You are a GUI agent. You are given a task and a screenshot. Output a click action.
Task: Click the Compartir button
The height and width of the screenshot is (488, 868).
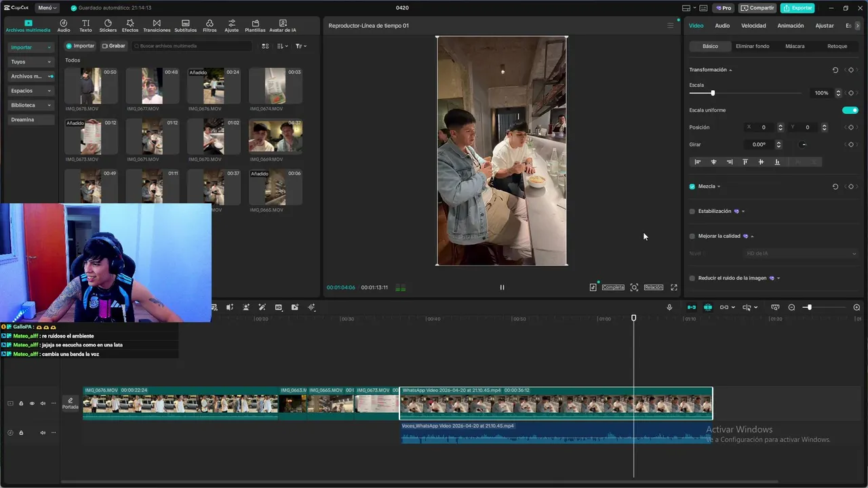pos(757,8)
